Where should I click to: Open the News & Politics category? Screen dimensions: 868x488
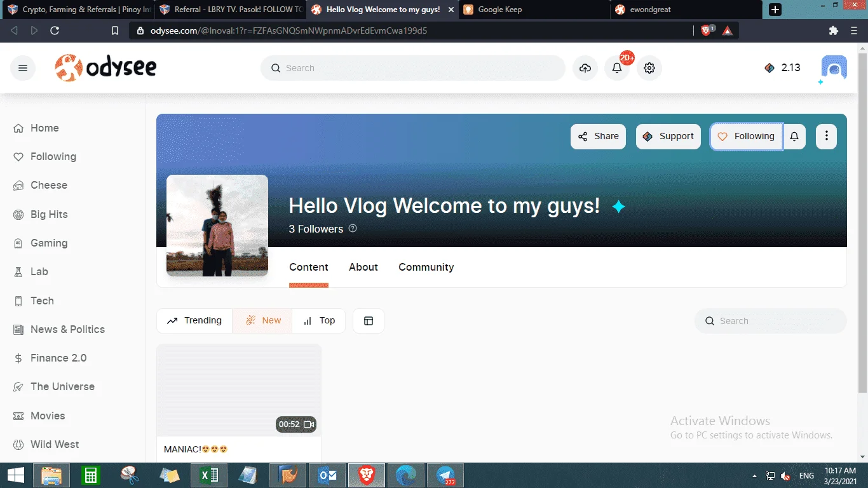click(x=59, y=329)
